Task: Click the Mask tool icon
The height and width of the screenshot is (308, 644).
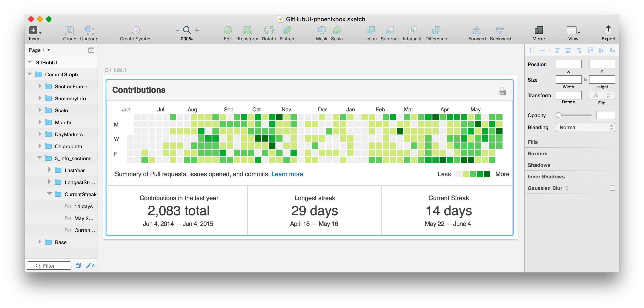Action: (x=322, y=30)
